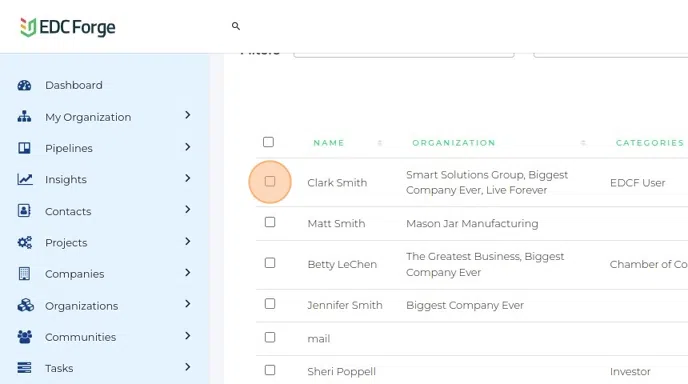
Task: Expand the Companies chevron
Action: click(x=188, y=273)
